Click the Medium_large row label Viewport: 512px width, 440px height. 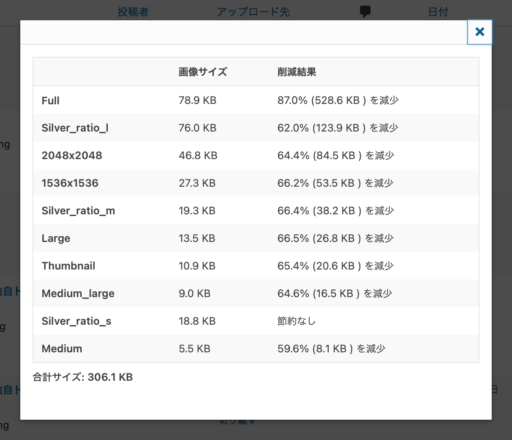tap(78, 294)
